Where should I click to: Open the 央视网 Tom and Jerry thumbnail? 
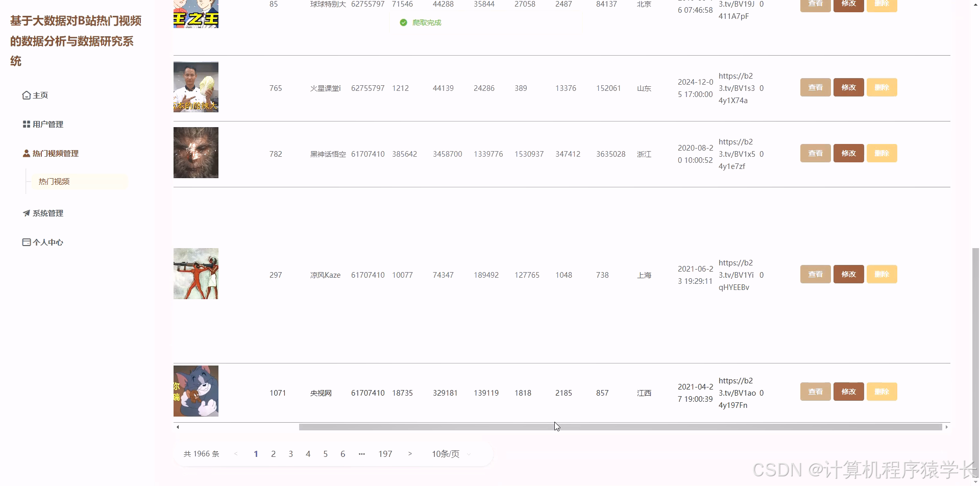pos(196,391)
